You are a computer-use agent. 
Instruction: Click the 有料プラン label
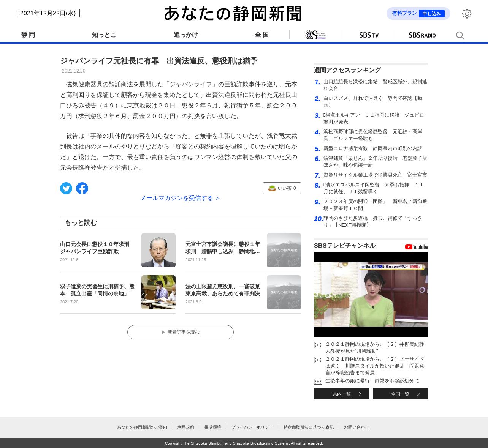coord(404,13)
